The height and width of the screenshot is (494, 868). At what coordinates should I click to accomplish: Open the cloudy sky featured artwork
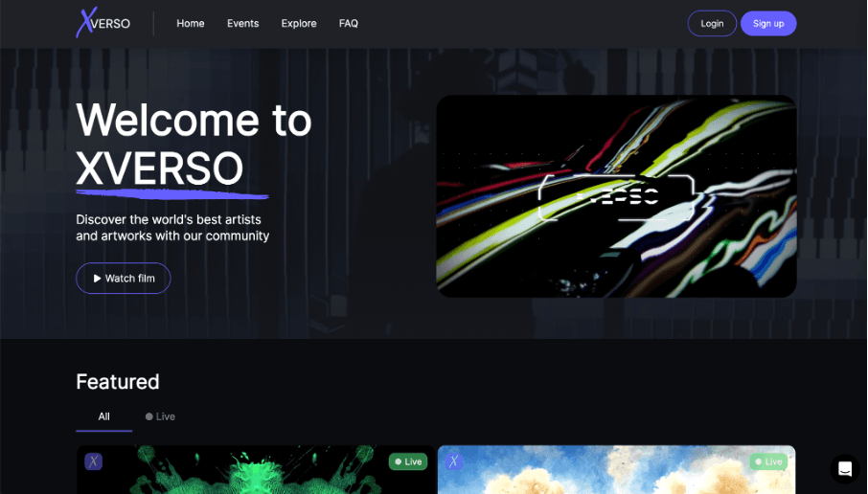(x=617, y=470)
